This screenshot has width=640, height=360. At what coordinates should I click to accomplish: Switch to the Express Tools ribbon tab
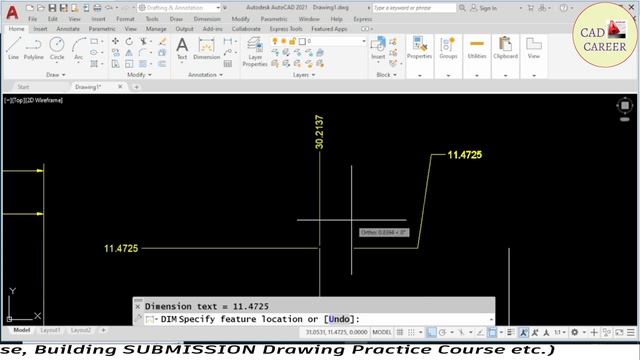[286, 29]
